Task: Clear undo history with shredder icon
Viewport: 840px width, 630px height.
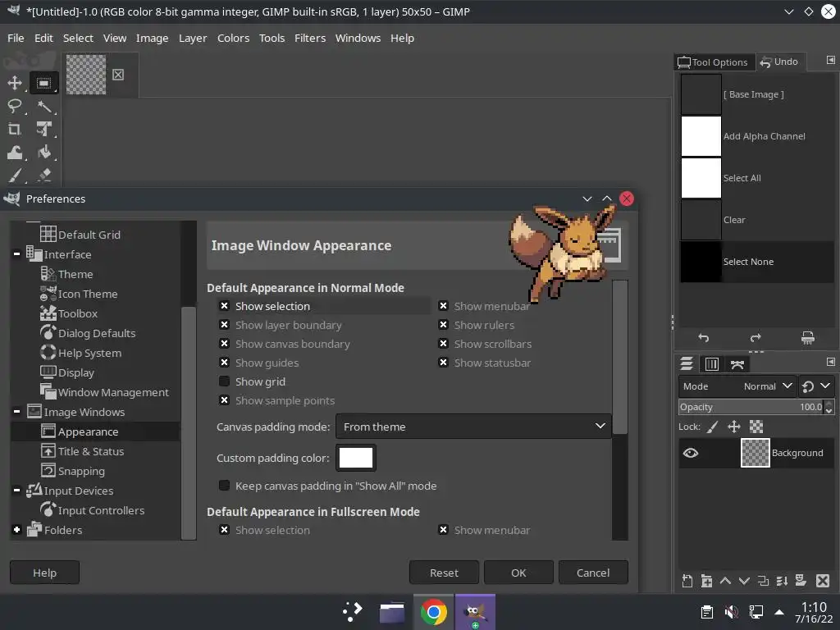Action: [808, 337]
